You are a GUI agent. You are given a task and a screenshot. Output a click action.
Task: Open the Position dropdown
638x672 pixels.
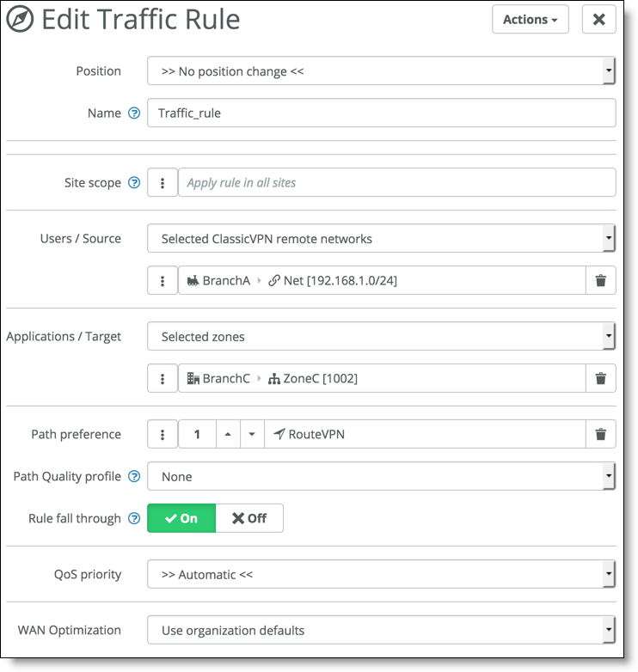[382, 70]
